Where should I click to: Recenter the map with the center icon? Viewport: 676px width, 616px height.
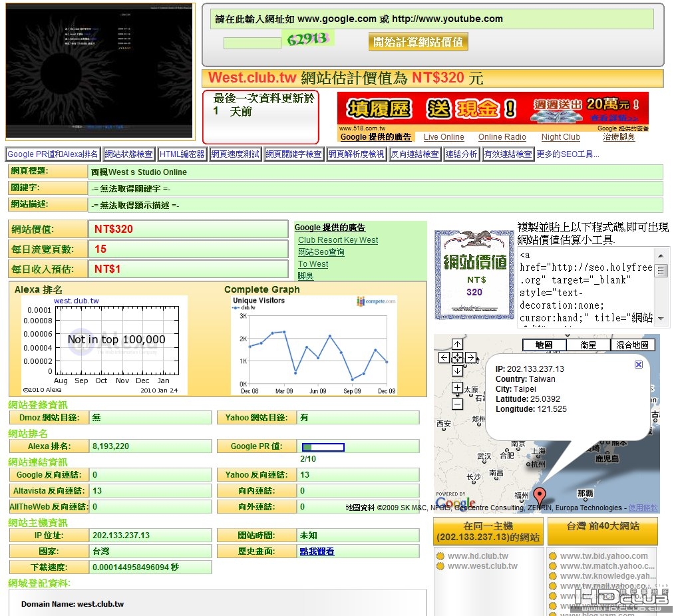click(457, 357)
